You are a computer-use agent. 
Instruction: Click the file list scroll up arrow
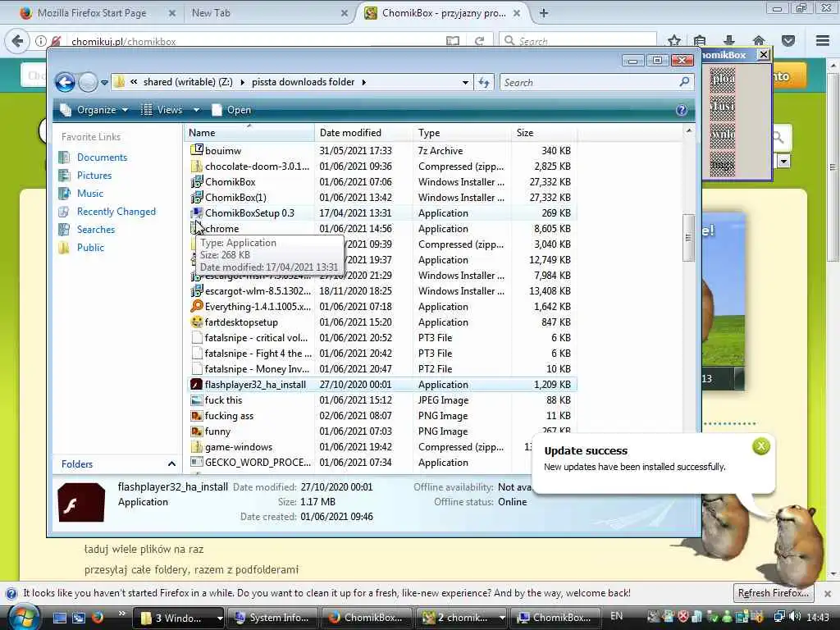[688, 130]
